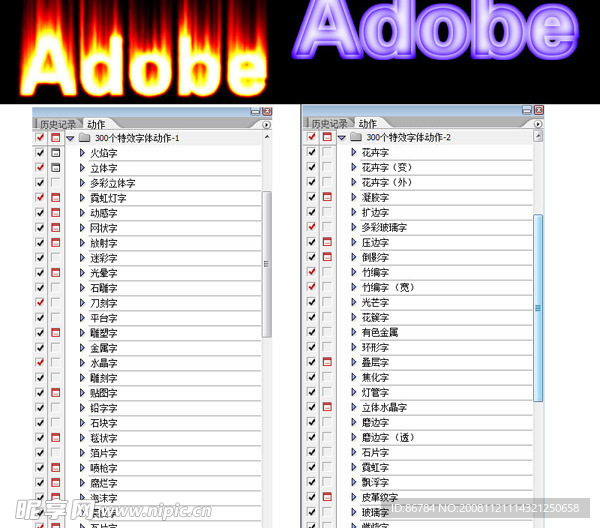Toggle dialog icon for 立体字 action

pyautogui.click(x=55, y=168)
